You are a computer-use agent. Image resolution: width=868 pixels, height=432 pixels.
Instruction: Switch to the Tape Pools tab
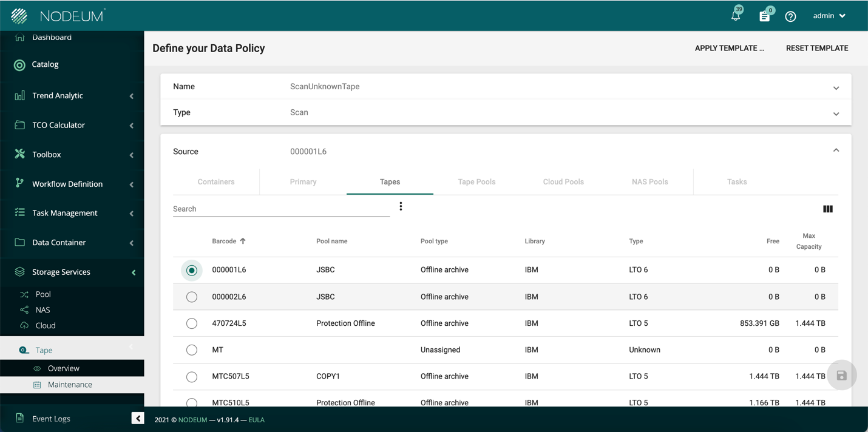click(476, 182)
